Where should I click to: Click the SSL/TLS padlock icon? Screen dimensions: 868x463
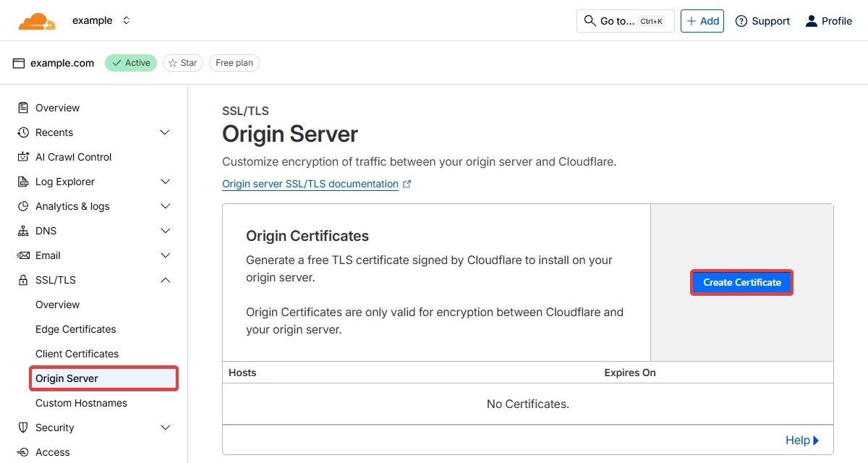pos(23,280)
